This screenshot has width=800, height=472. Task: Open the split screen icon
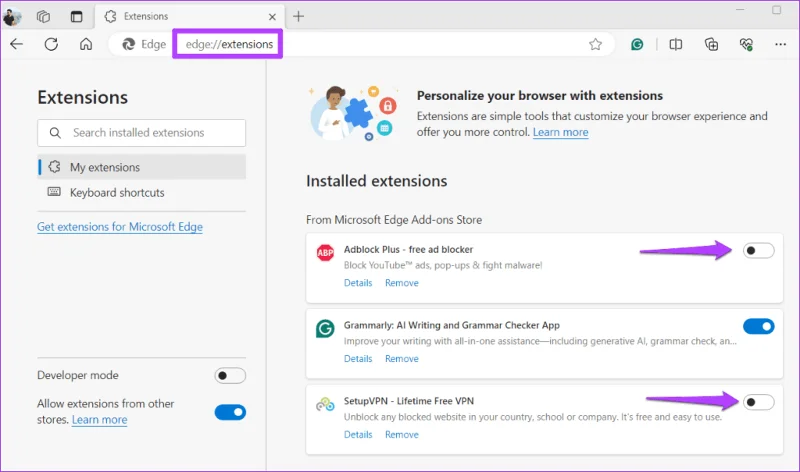[x=676, y=44]
